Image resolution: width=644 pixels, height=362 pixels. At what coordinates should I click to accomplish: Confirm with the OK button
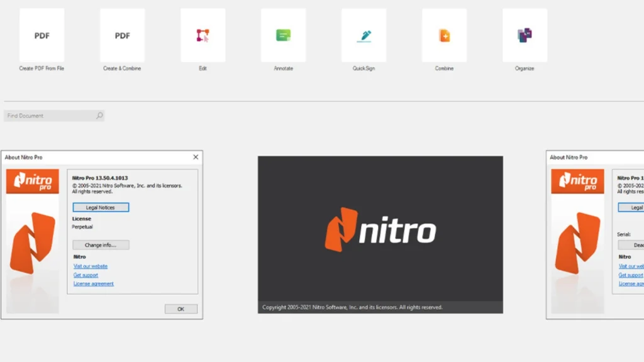pos(180,309)
